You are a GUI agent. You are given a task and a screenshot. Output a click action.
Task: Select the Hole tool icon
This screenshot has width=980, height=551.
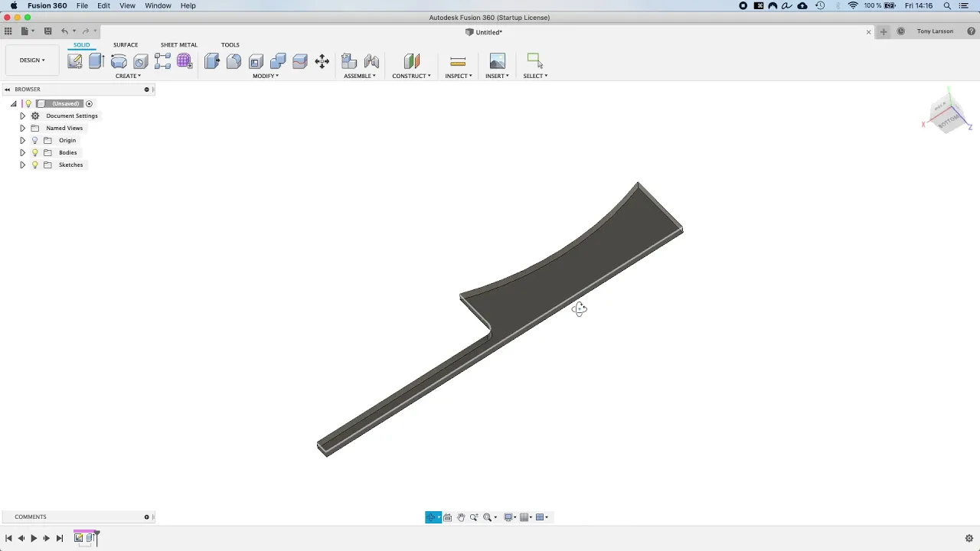click(141, 61)
